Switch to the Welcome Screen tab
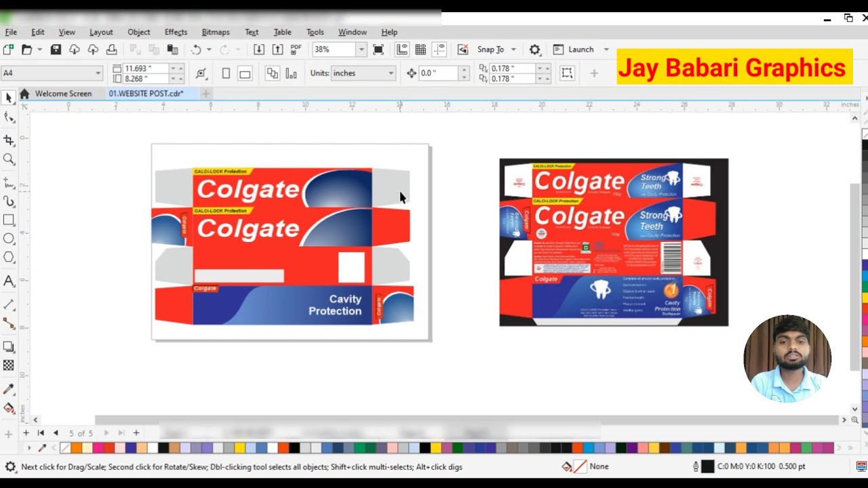868x488 pixels. (63, 94)
